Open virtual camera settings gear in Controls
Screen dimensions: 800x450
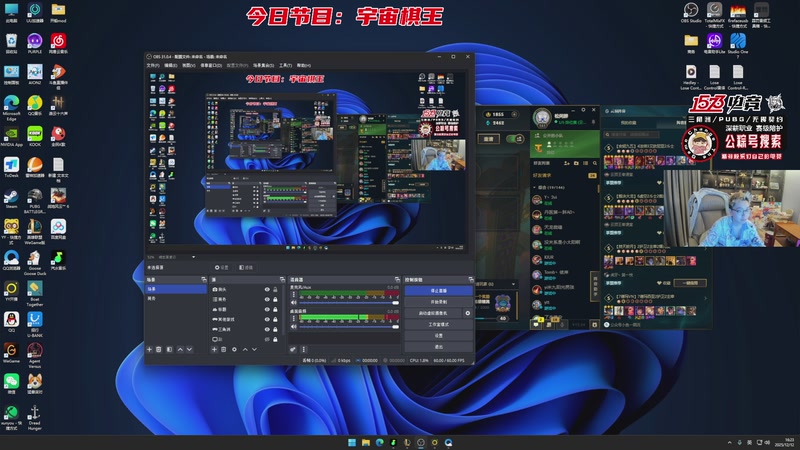(468, 313)
